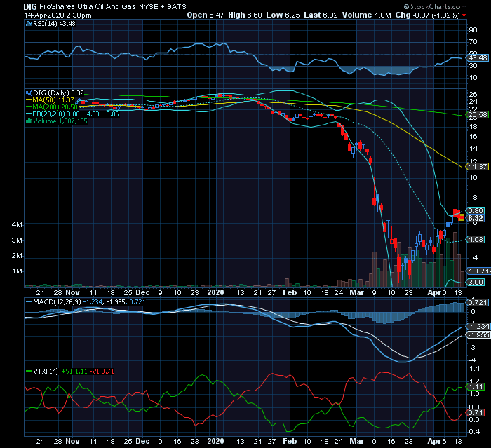The width and height of the screenshot is (491, 448).
Task: Click the 4M volume axis label
Action: (x=17, y=225)
